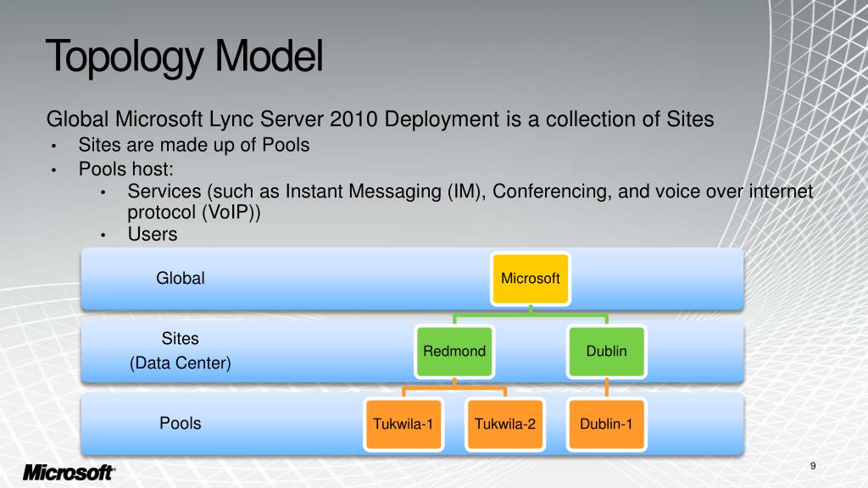Viewport: 868px width, 488px height.
Task: Click the orange Tukwila-2 pool box
Action: coord(505,424)
